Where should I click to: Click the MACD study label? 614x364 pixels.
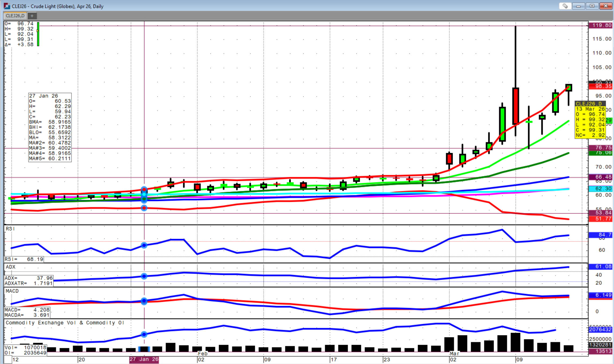click(12, 291)
